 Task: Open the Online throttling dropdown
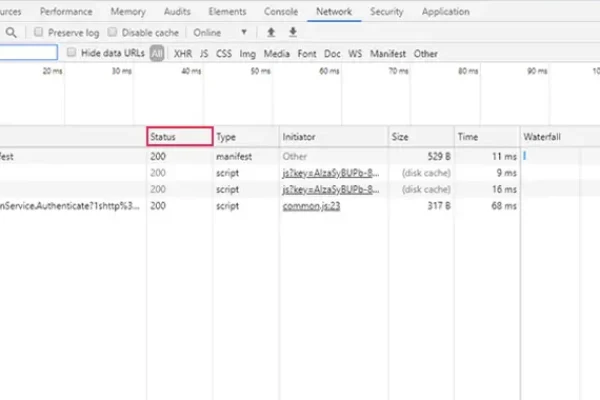point(218,32)
